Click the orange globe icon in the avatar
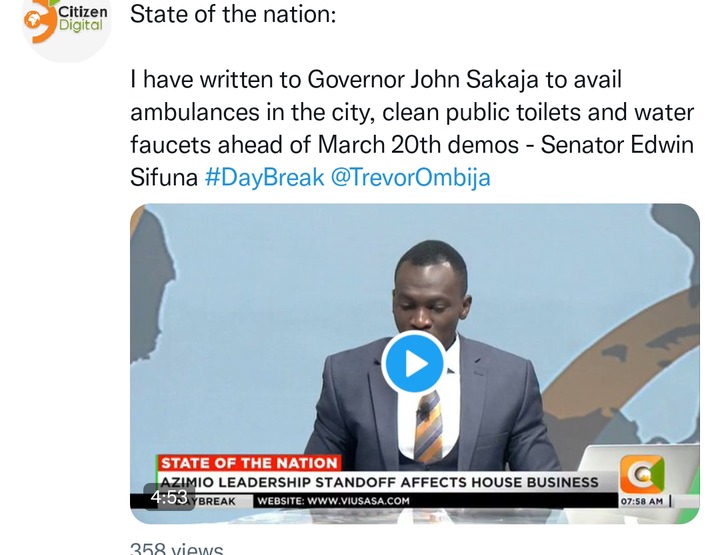The width and height of the screenshot is (720, 555). point(34,21)
